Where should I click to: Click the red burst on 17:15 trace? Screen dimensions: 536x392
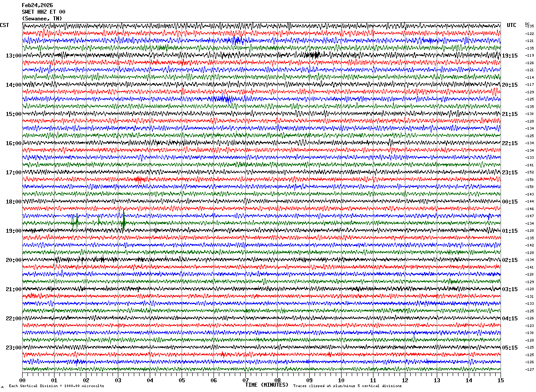[x=139, y=179]
